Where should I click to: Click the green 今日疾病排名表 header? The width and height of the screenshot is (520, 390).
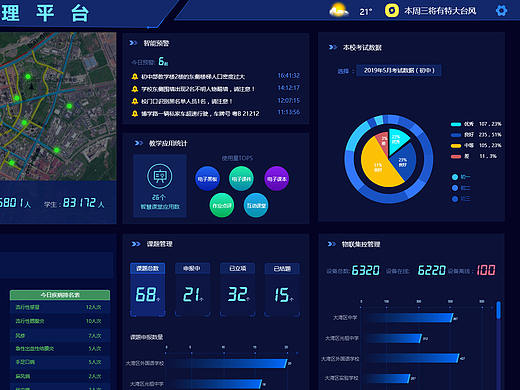point(60,295)
